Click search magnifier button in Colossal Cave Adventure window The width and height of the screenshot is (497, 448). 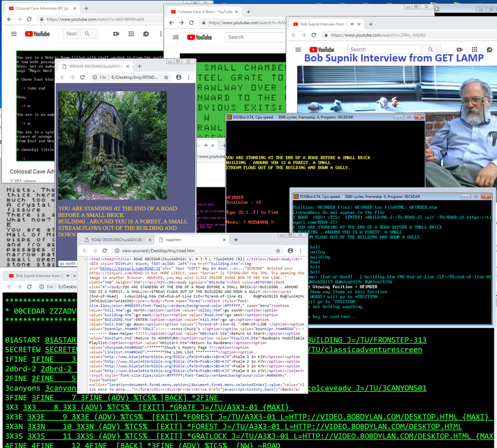pyautogui.click(x=88, y=33)
